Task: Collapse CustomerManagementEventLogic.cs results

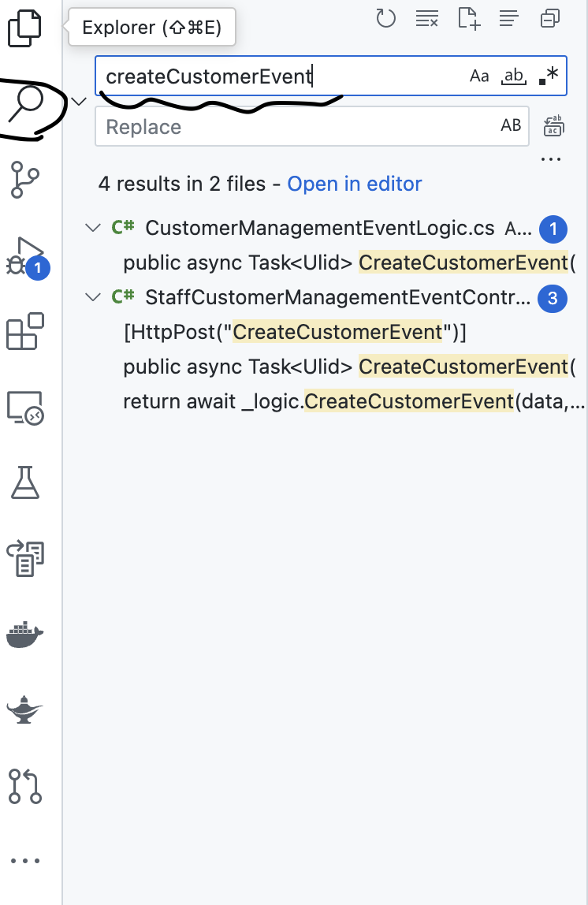Action: (x=93, y=229)
